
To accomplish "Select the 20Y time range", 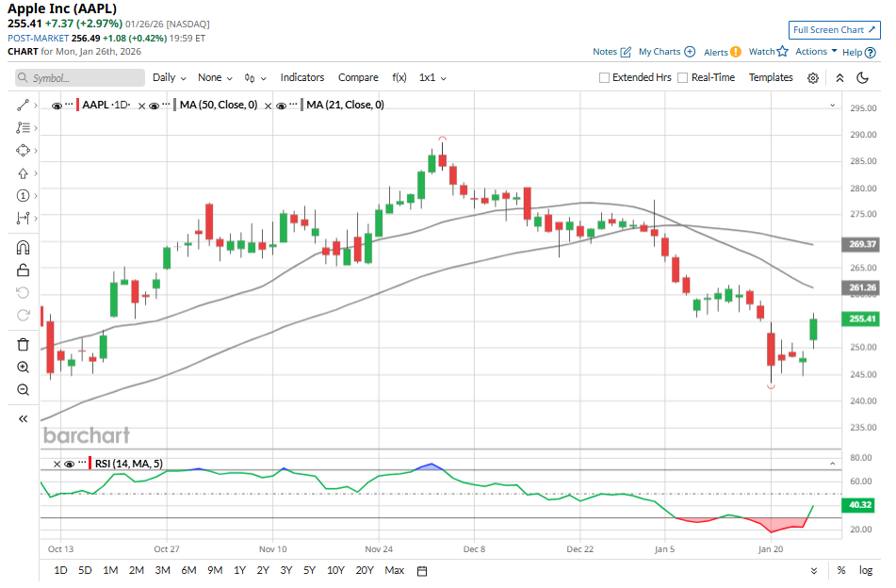I will [x=365, y=570].
